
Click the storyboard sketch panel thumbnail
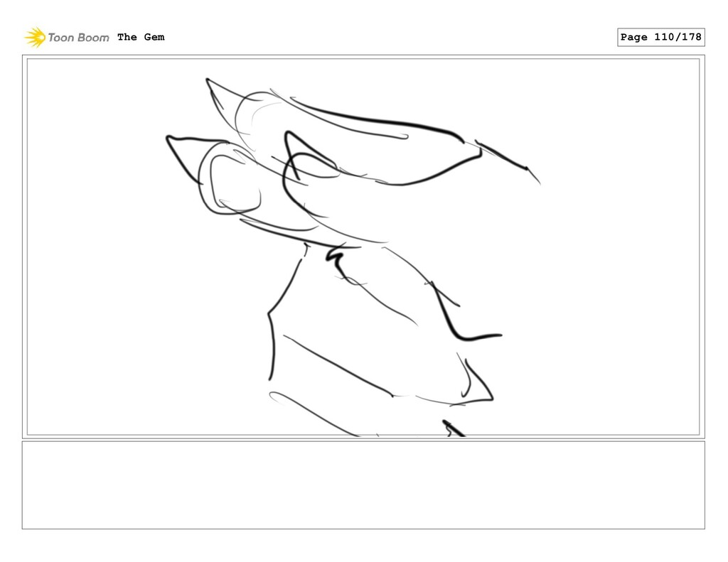click(363, 247)
